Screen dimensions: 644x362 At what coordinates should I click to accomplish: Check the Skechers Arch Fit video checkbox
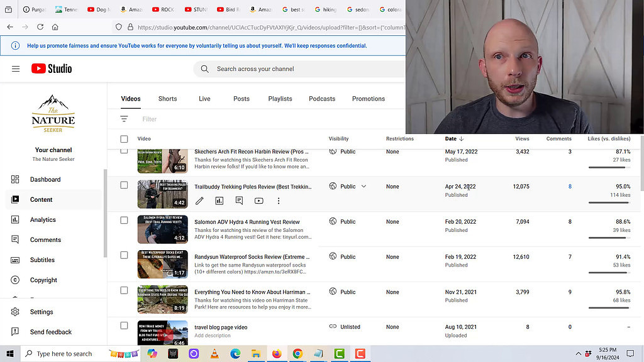coord(123,150)
